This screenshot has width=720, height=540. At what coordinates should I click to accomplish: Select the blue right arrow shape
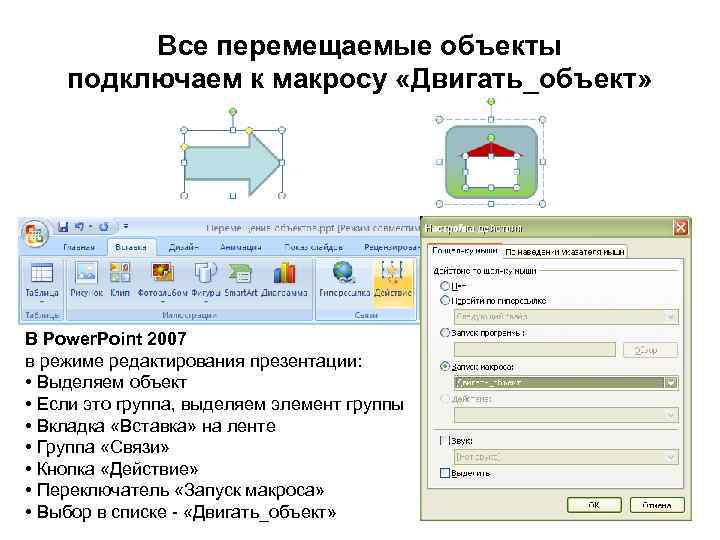click(232, 163)
